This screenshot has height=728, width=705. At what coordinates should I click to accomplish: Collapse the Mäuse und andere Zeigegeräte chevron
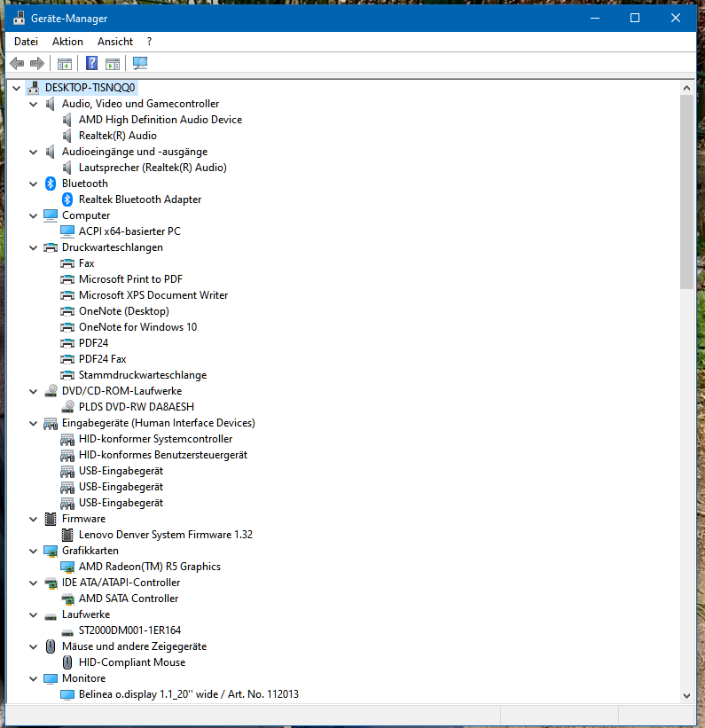coord(34,646)
